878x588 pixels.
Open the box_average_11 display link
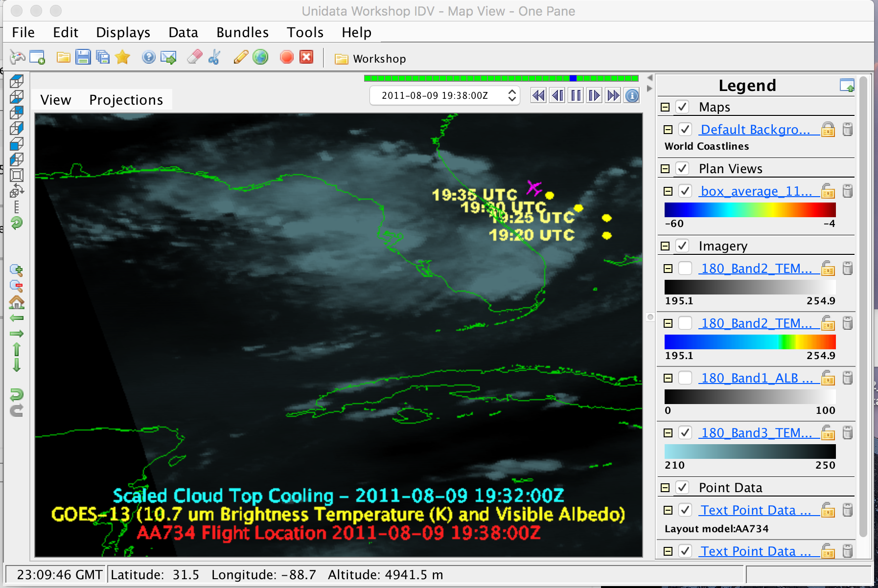click(x=756, y=191)
